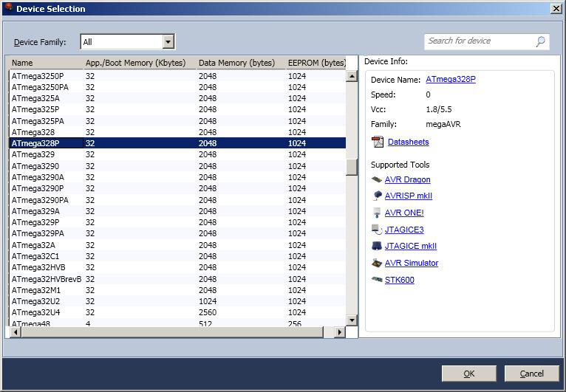
Task: Confirm selection with the OK button
Action: pos(469,374)
